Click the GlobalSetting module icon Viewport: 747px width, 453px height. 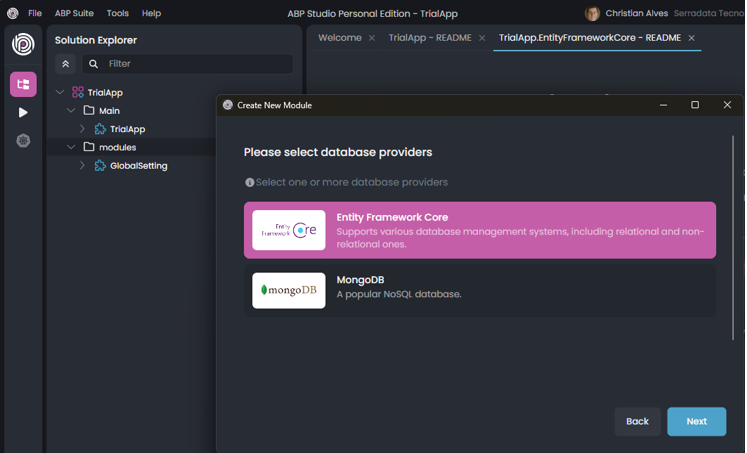[x=100, y=166]
